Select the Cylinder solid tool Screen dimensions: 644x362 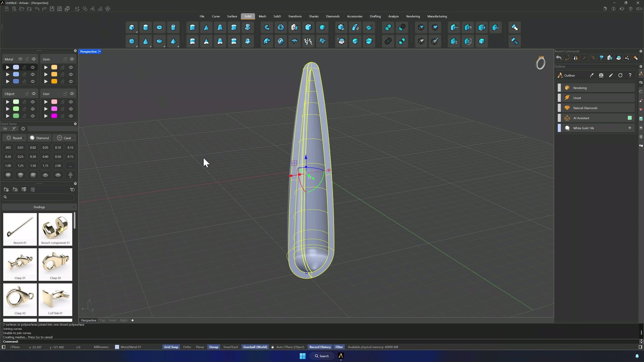click(146, 27)
